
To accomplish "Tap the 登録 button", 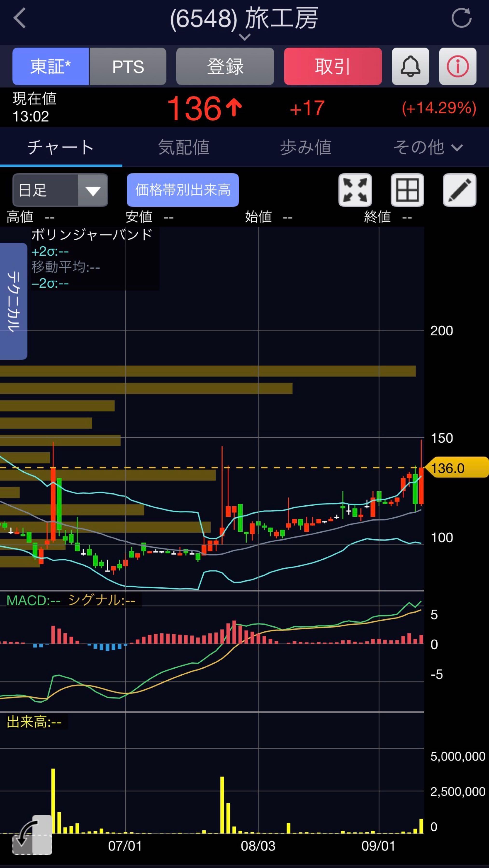I will pos(225,66).
